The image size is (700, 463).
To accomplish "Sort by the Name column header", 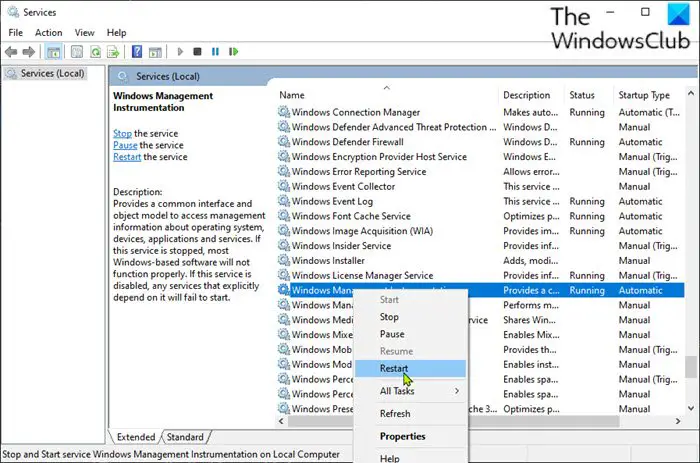I will (387, 95).
